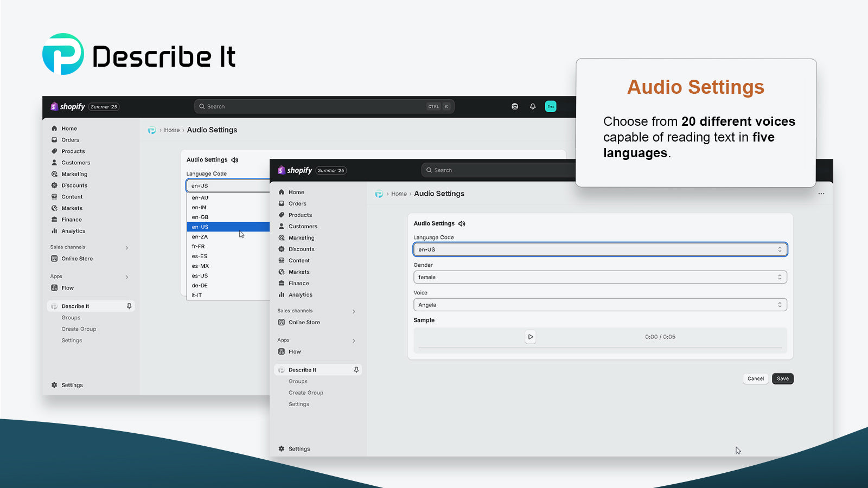868x488 pixels.
Task: Click the Home breadcrumb in the front window
Action: 399,194
